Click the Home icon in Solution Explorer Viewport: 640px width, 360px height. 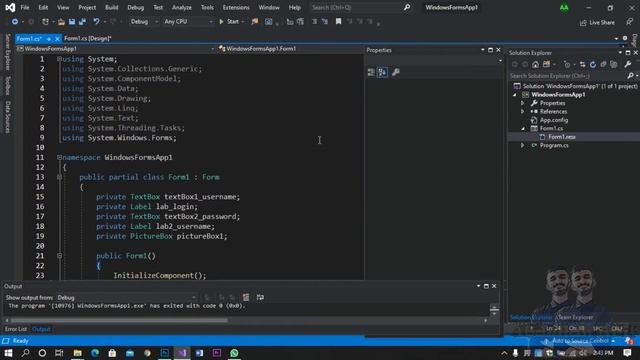coord(536,64)
